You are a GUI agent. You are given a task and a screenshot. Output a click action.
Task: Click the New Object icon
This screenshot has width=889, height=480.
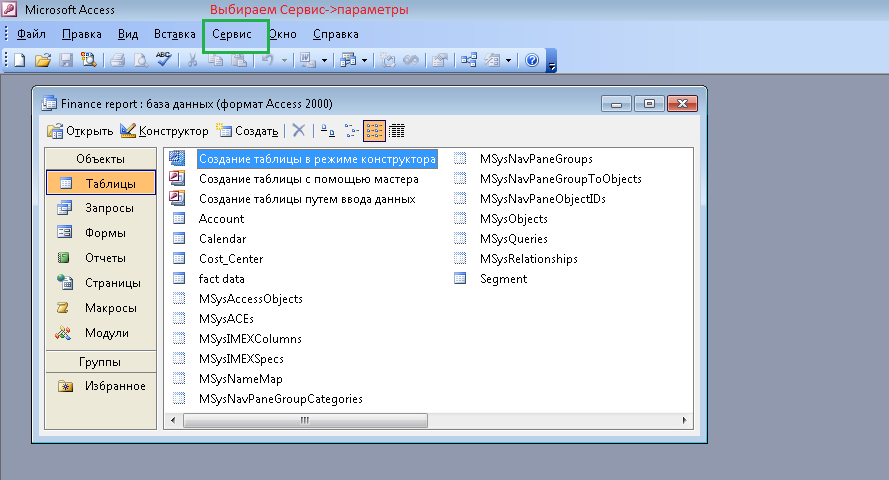pyautogui.click(x=492, y=60)
